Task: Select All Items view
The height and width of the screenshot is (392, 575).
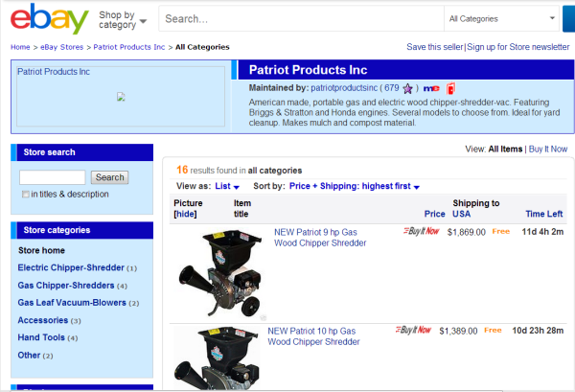Action: [x=505, y=149]
